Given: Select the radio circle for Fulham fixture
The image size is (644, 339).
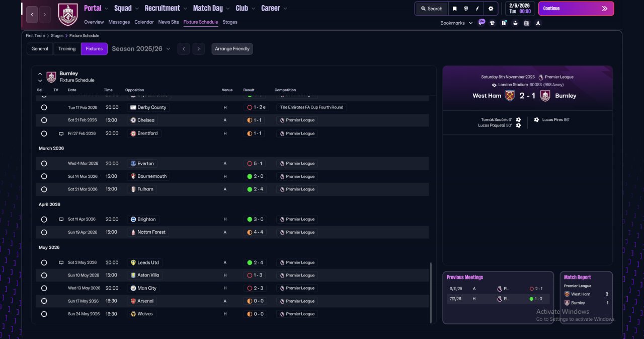Looking at the screenshot, I should [x=44, y=189].
